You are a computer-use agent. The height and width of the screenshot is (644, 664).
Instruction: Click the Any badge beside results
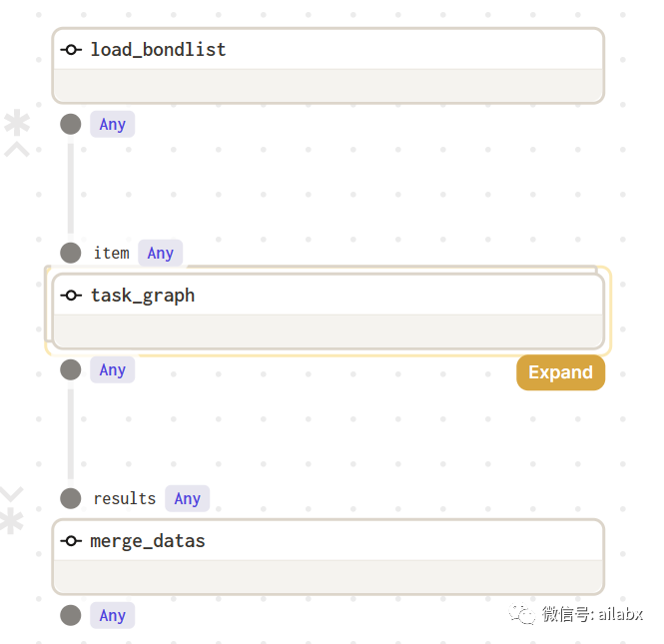(x=187, y=499)
